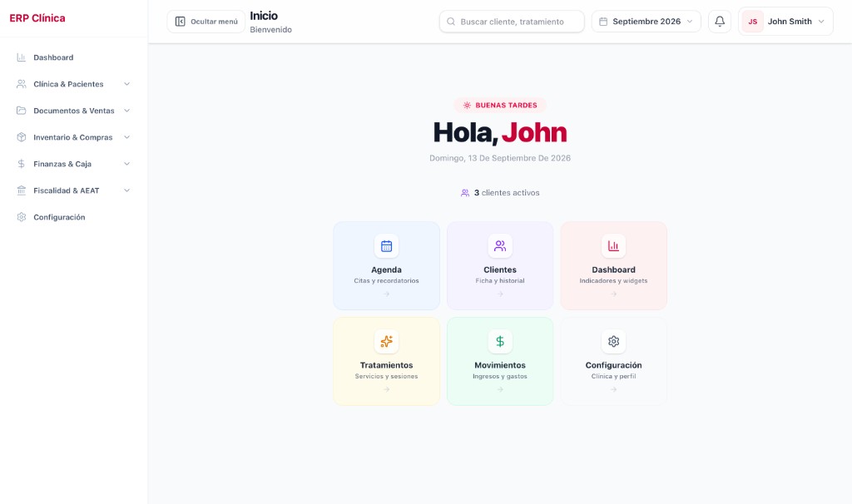Click the arrow on the Clientes card
Viewport: 852px width, 504px height.
coord(500,294)
